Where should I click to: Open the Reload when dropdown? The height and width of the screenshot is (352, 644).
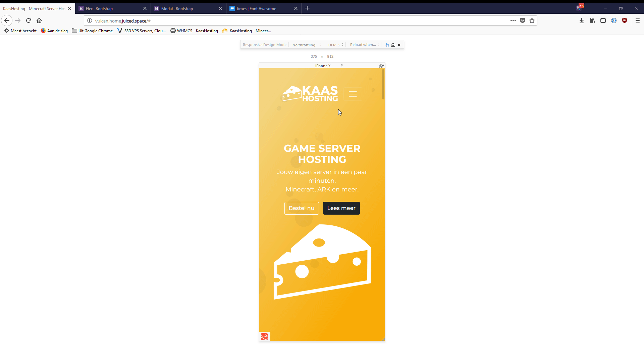[364, 45]
